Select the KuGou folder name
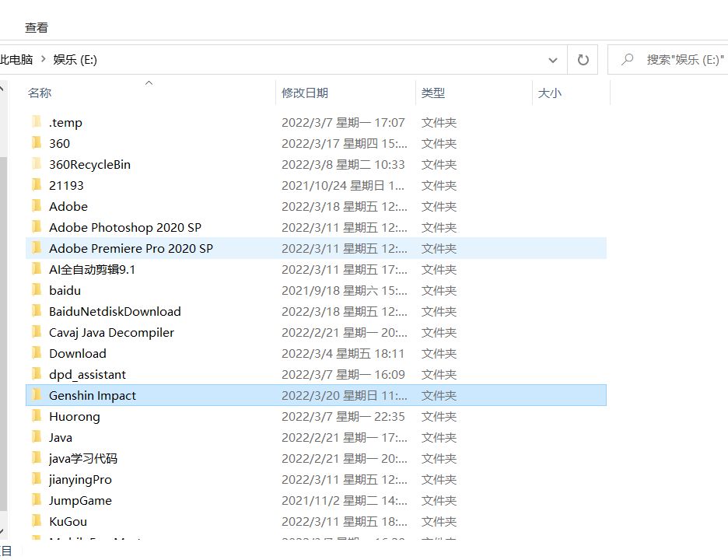Image resolution: width=728 pixels, height=560 pixels. coord(68,521)
